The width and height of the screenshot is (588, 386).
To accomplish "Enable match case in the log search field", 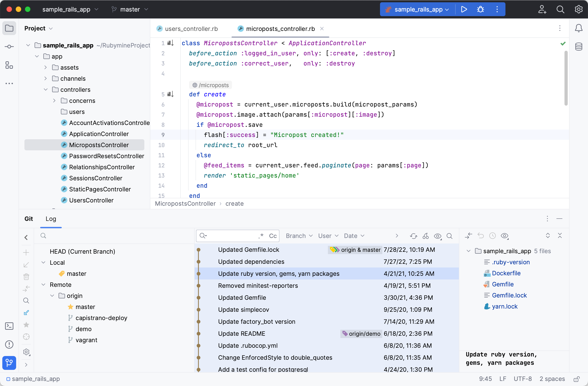I will (273, 236).
